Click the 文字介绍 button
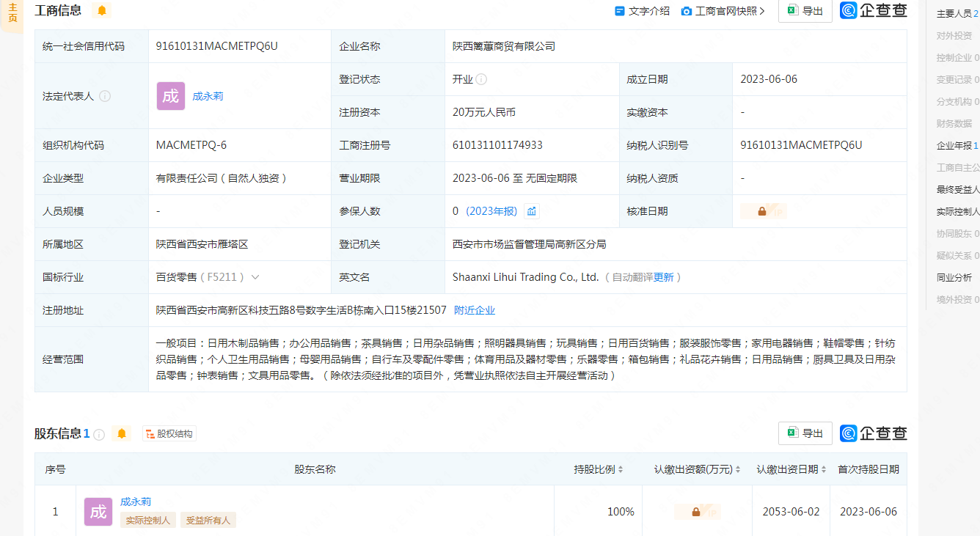 pos(642,11)
